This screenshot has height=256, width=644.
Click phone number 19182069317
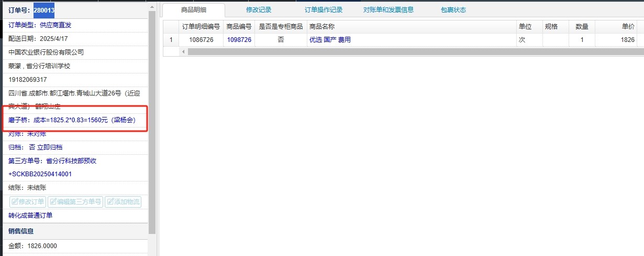28,79
